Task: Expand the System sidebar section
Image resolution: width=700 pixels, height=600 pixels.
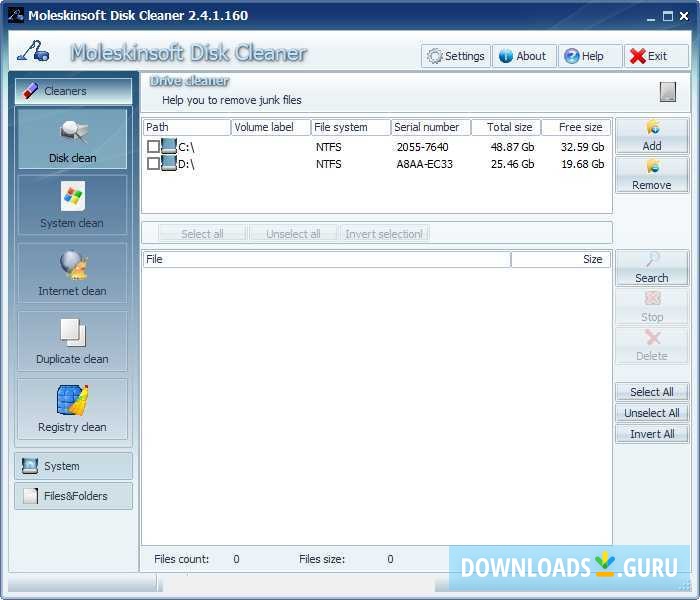Action: pyautogui.click(x=74, y=466)
